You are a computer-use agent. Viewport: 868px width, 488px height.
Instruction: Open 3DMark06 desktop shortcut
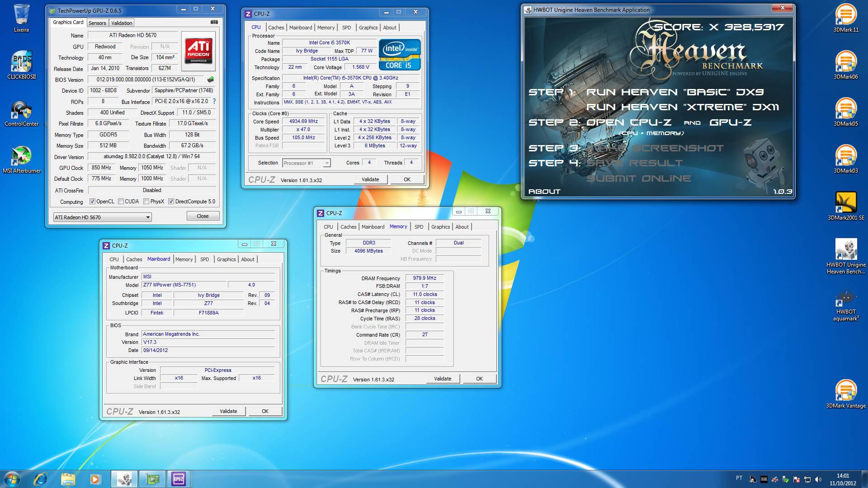(845, 65)
